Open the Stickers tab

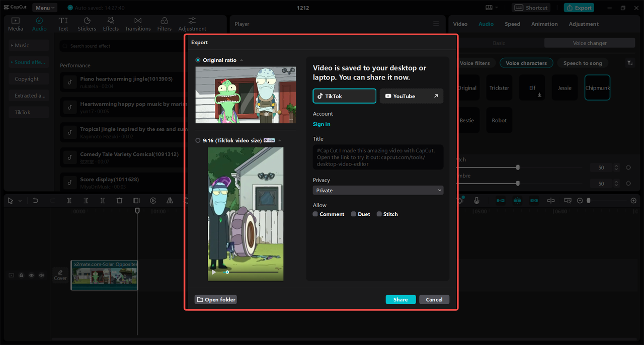pos(87,24)
